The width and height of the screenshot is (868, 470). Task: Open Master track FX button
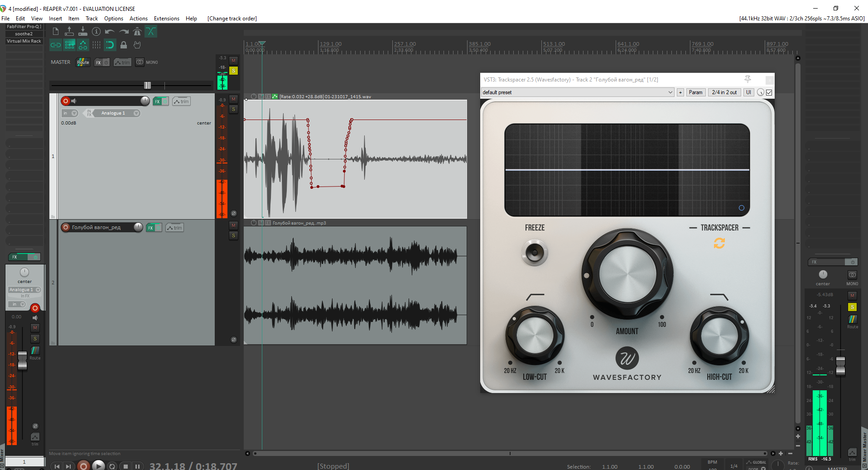[98, 62]
